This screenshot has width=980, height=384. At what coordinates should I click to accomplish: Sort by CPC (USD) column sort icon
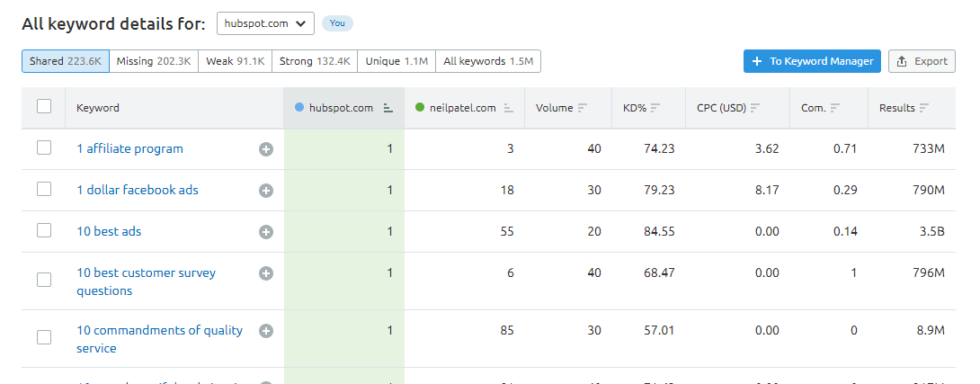(x=755, y=108)
